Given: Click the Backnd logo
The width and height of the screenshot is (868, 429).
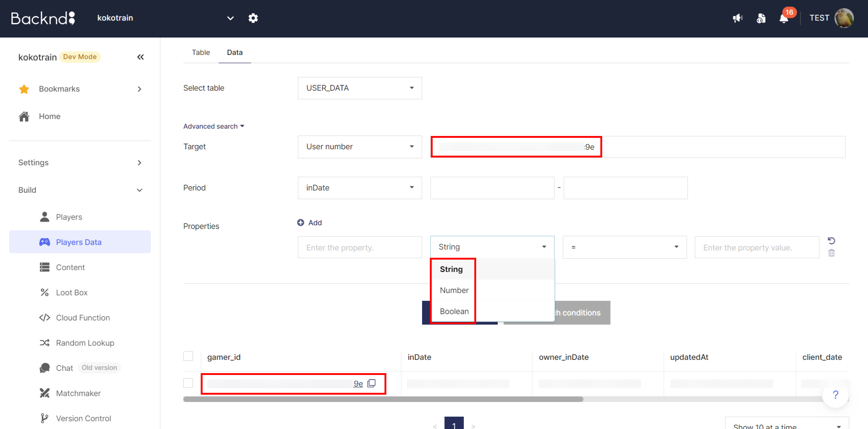Looking at the screenshot, I should click(x=43, y=18).
